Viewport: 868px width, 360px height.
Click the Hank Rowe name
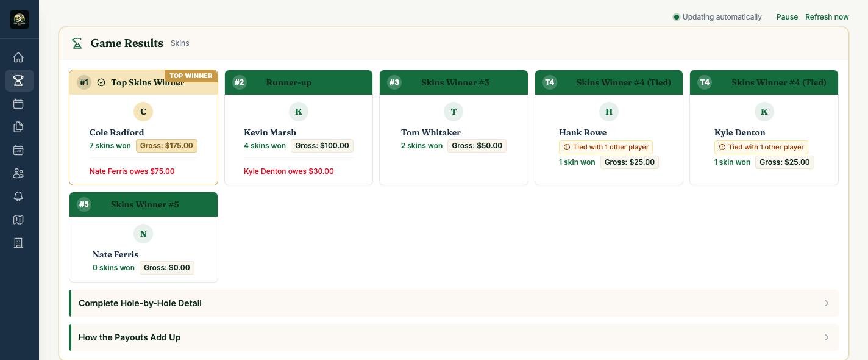click(x=583, y=132)
